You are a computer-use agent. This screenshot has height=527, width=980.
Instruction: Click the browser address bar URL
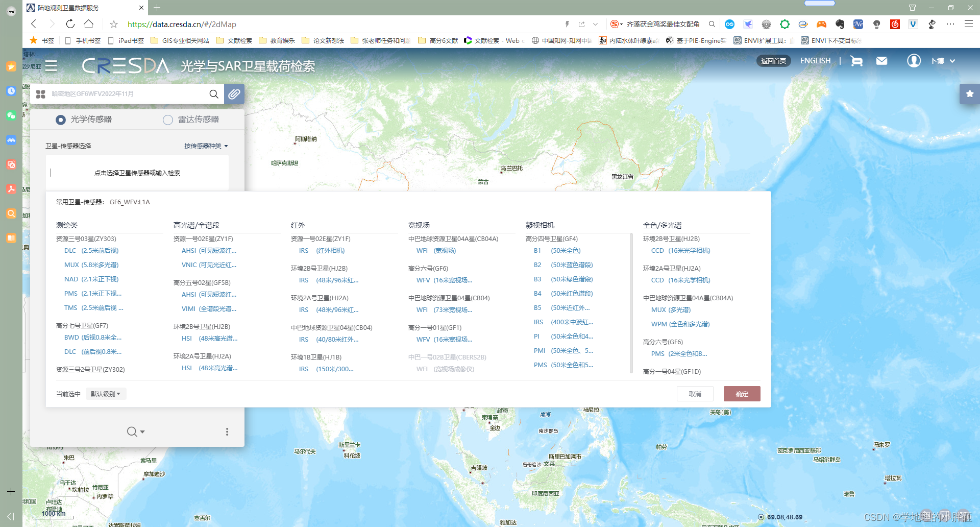click(x=182, y=24)
